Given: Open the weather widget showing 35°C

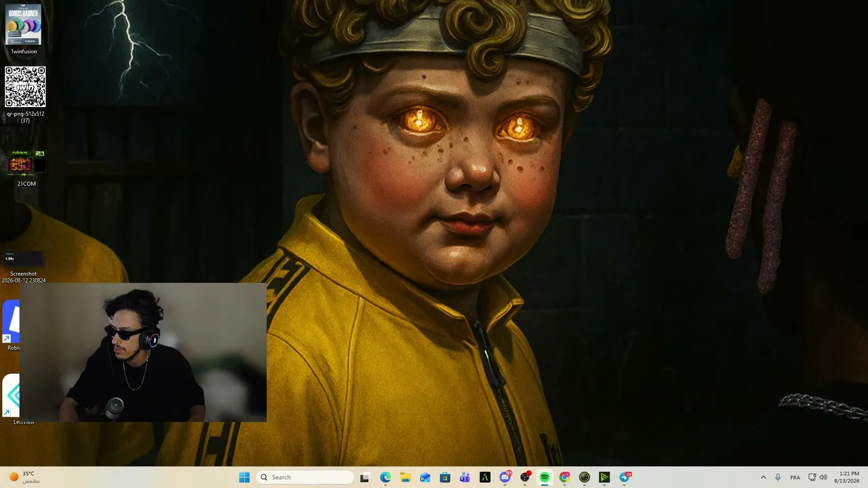Looking at the screenshot, I should 24,477.
